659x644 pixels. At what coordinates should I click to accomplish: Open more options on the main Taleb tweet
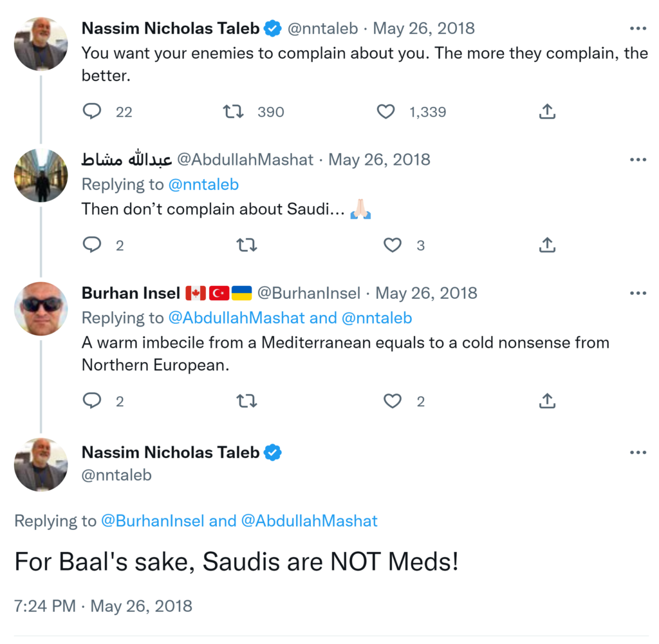point(638,453)
